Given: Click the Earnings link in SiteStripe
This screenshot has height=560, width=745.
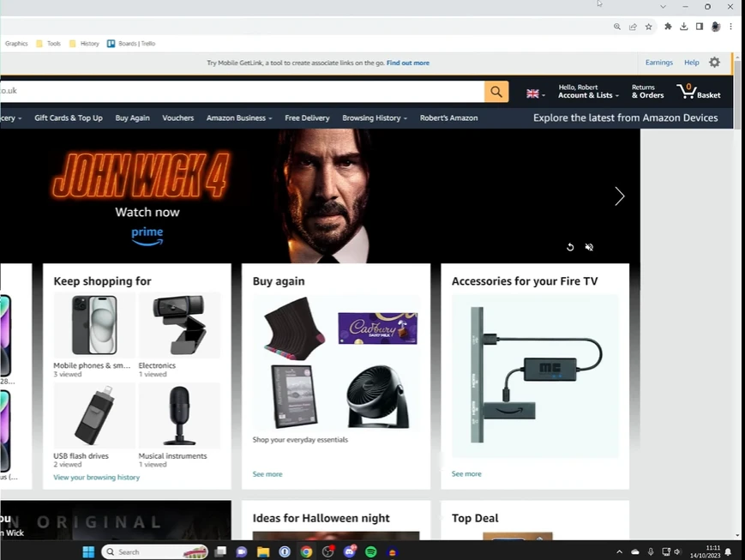Looking at the screenshot, I should (659, 63).
